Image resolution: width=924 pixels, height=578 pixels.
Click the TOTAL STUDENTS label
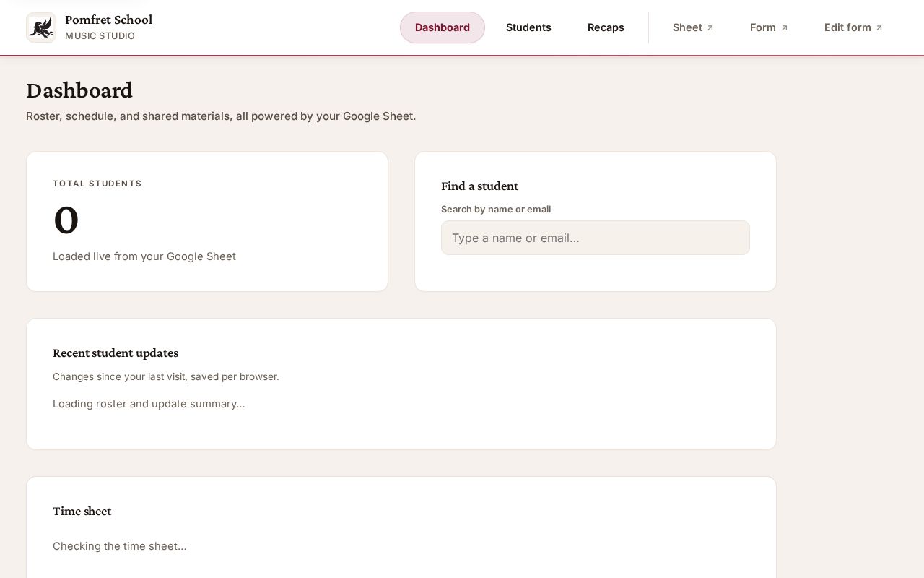(97, 184)
